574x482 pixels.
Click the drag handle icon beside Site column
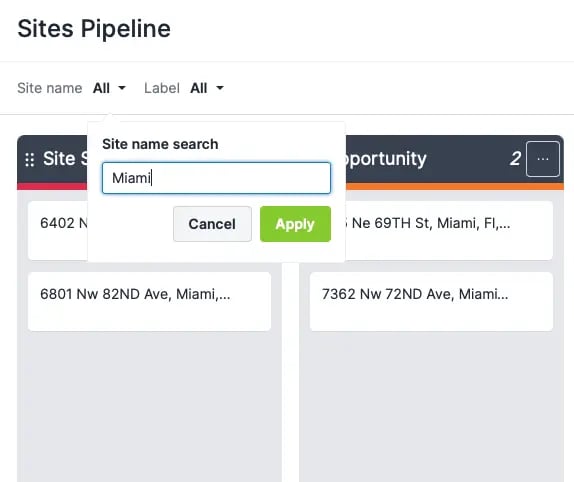[x=30, y=160]
